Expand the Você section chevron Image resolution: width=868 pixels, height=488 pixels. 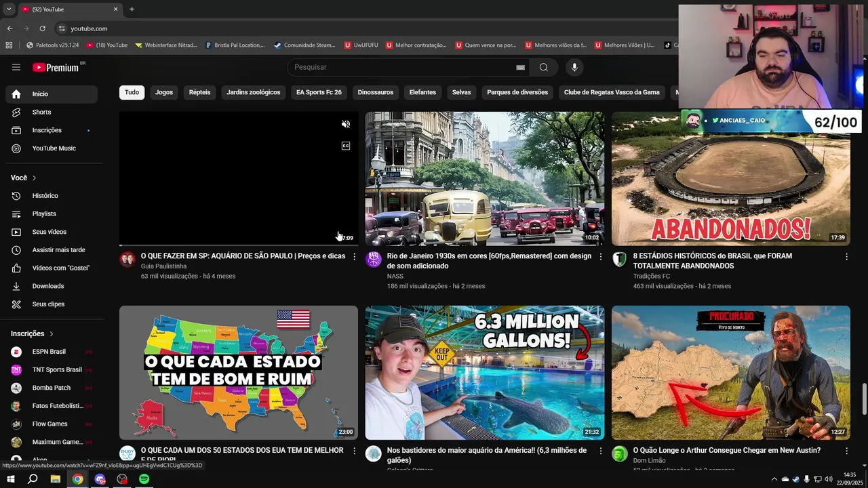(x=34, y=178)
